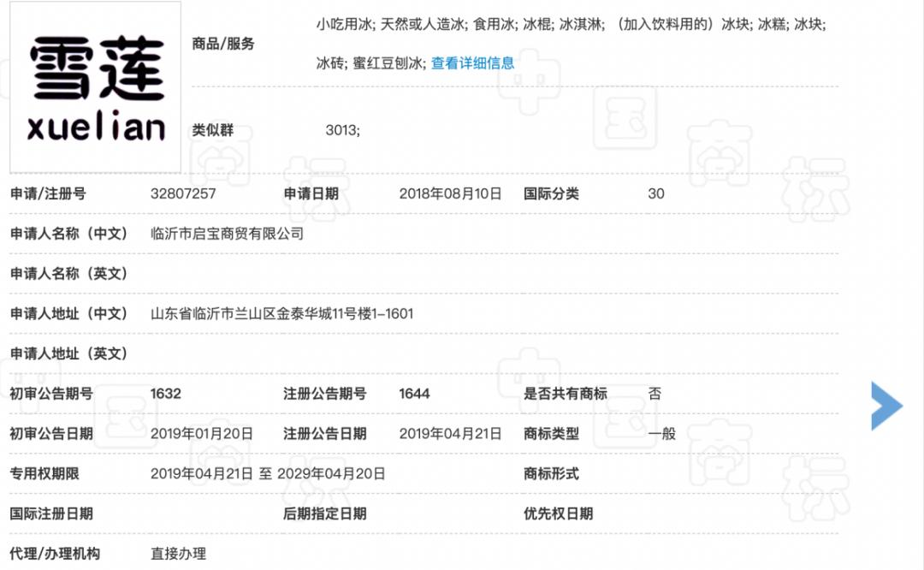Click registration announcement date 2019年04月21日
This screenshot has height=570, width=924.
tap(450, 434)
